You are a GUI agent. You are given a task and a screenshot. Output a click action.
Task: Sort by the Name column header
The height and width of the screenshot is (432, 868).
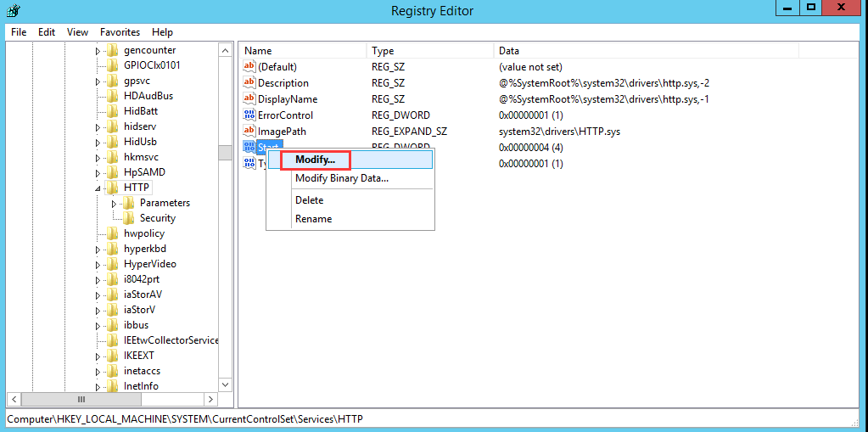pyautogui.click(x=304, y=50)
